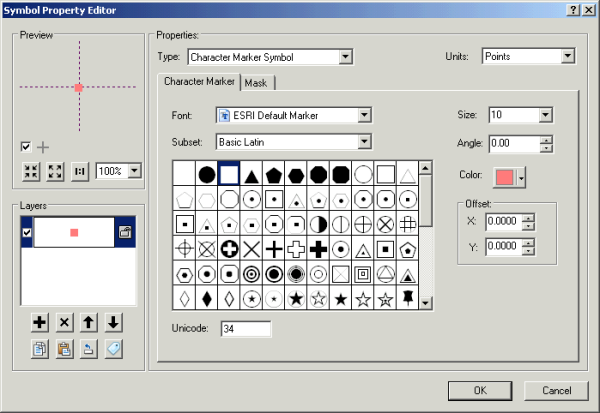The image size is (600, 413).
Task: Click the pink layer preview thumbnail
Action: pyautogui.click(x=74, y=232)
